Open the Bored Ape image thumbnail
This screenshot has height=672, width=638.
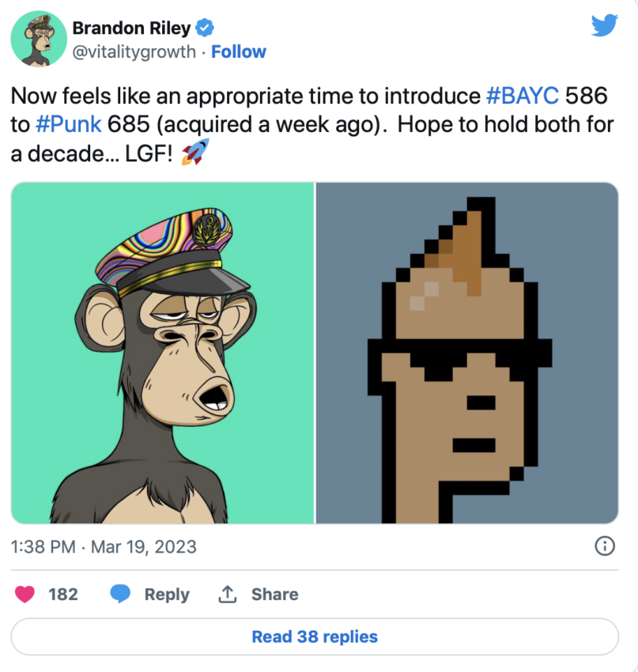click(x=162, y=353)
